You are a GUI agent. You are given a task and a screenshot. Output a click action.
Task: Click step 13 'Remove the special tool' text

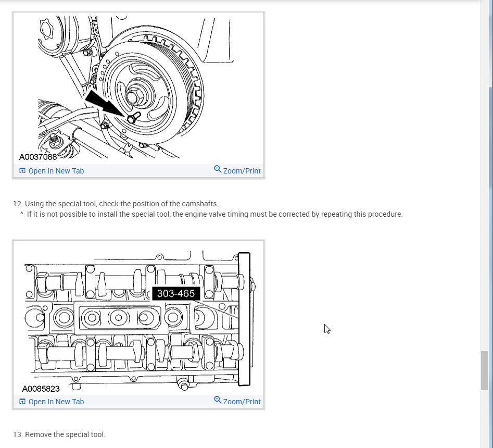coord(59,434)
